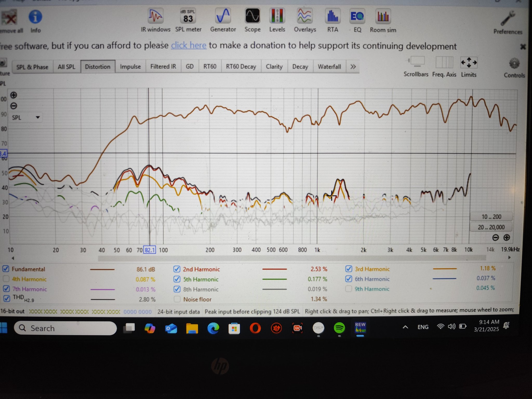Open the RTA analyzer
This screenshot has height=399, width=532.
coord(332,16)
